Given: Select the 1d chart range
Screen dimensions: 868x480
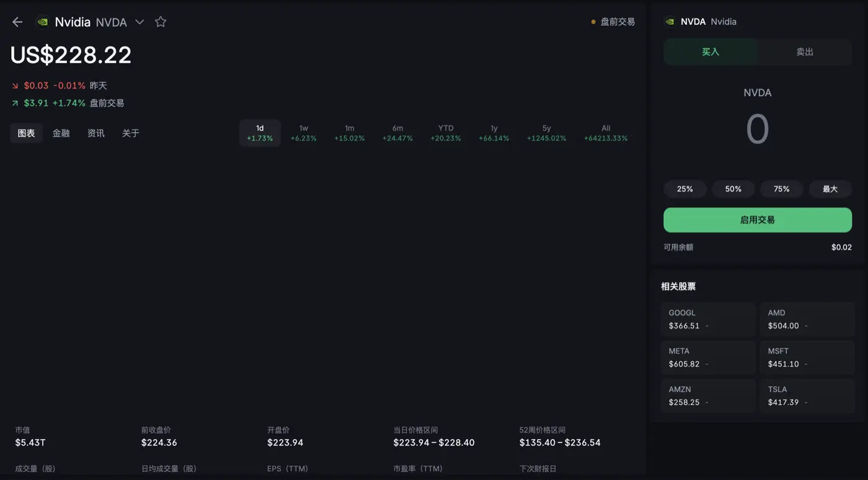Looking at the screenshot, I should point(260,133).
